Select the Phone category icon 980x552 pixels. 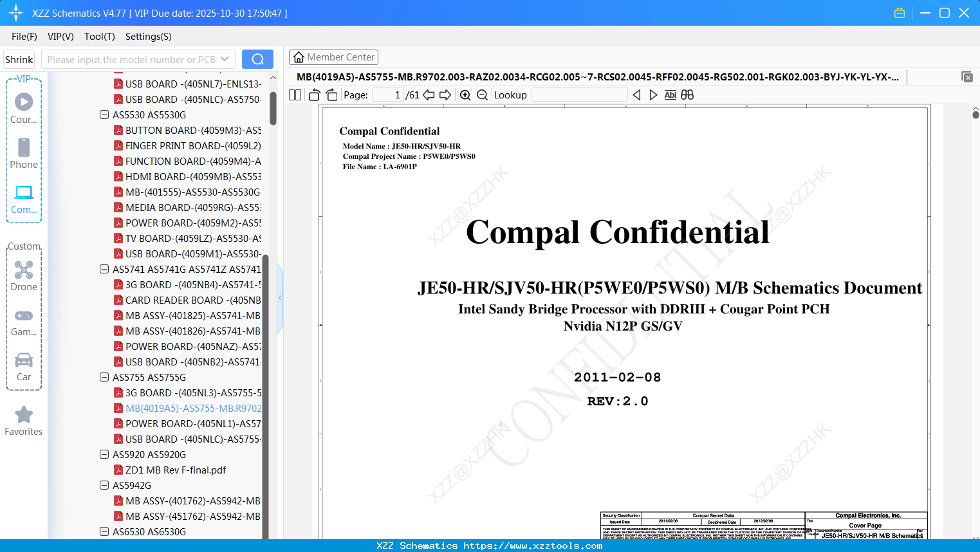click(x=24, y=154)
